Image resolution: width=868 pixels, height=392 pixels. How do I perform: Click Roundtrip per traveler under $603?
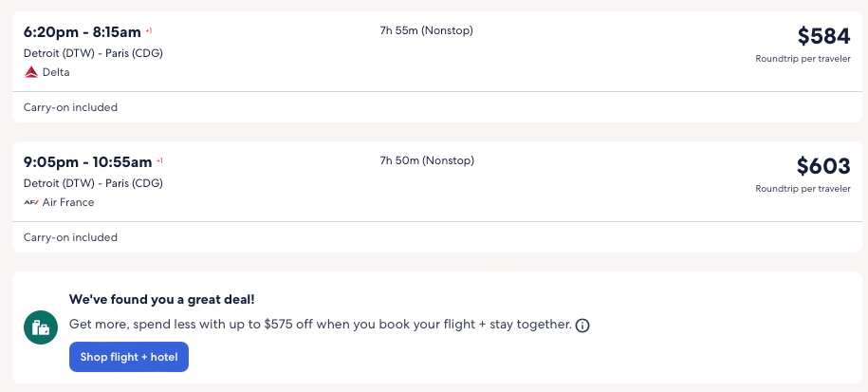pos(803,189)
